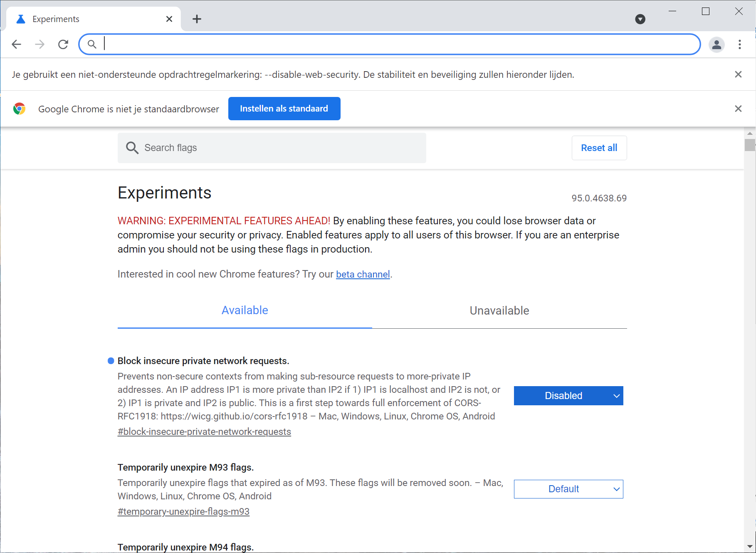
Task: Open the Default dropdown for M93 flags
Action: click(568, 489)
